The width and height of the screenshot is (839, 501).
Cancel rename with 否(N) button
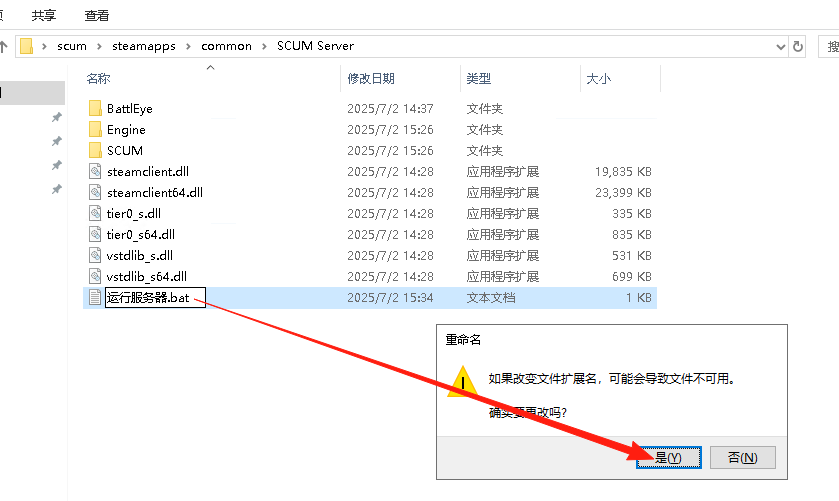(x=742, y=457)
